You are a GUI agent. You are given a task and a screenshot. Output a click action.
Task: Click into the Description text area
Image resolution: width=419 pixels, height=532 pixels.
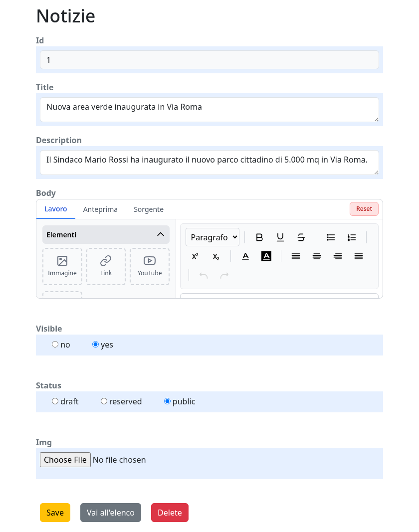(x=209, y=163)
